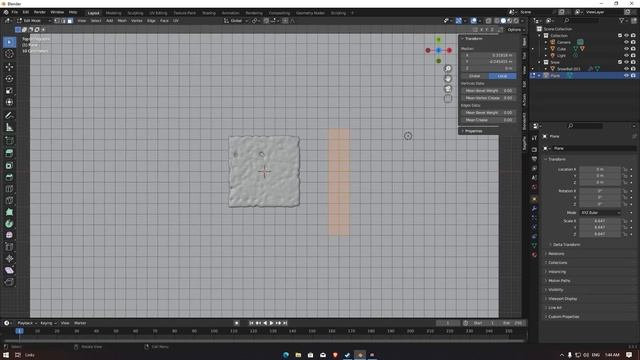Expand the Custom Properties panel
Image resolution: width=640 pixels, height=360 pixels.
(x=563, y=317)
